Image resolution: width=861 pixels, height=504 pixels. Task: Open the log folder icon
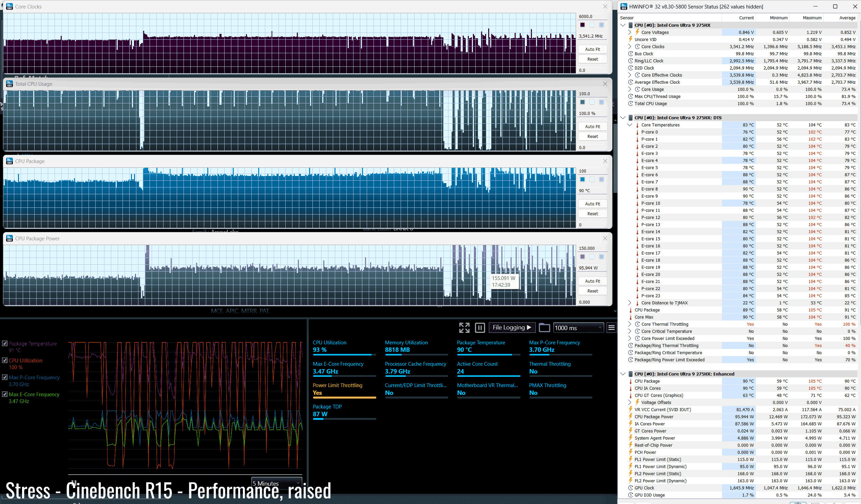click(544, 328)
